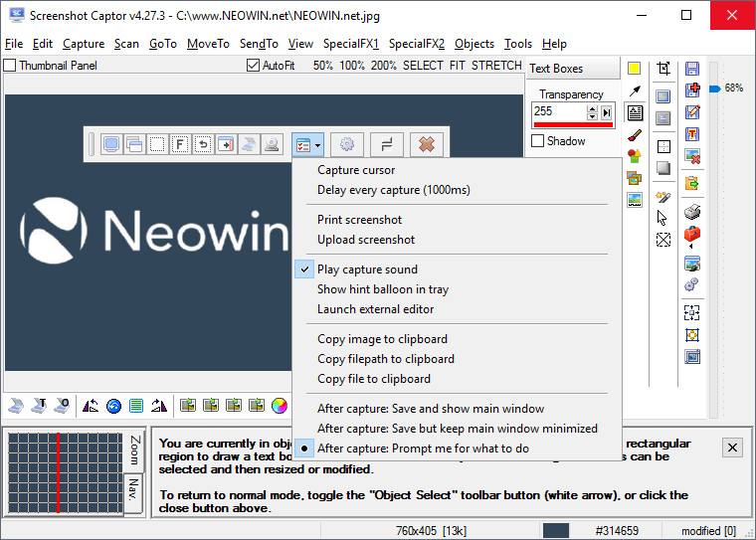Screen dimensions: 756x540
Task: Select the arrow object tool
Action: (x=635, y=90)
